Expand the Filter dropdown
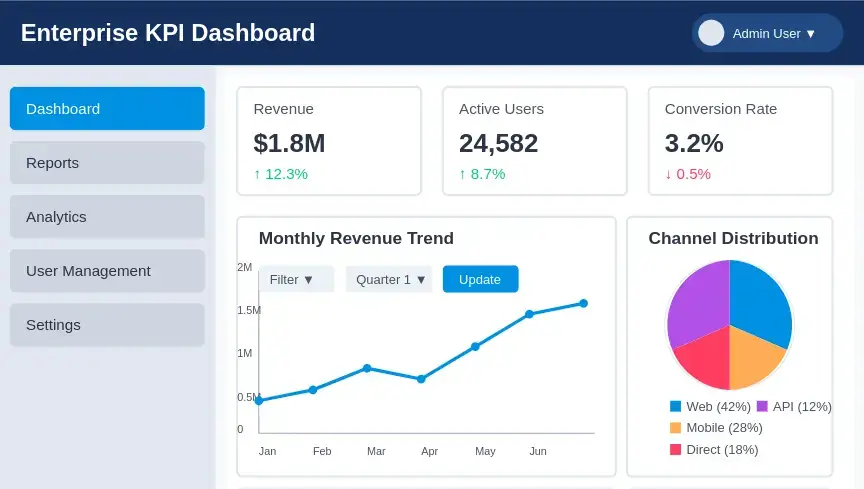Viewport: 864px width, 489px height. pyautogui.click(x=296, y=280)
